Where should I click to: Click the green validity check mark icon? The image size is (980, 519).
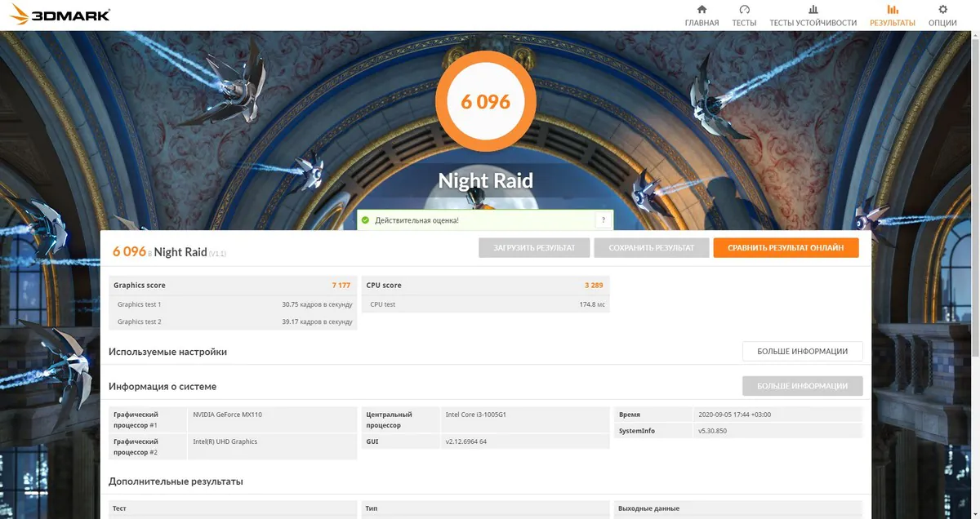[x=365, y=220]
